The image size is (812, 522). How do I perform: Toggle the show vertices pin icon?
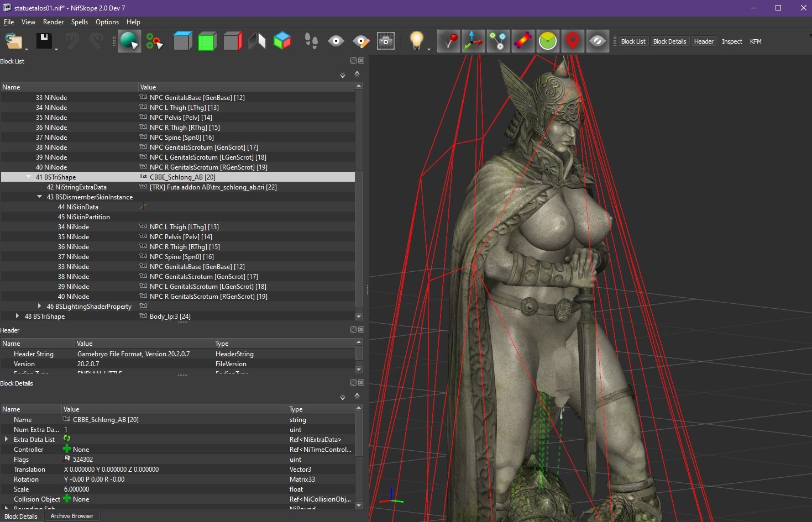coord(449,41)
